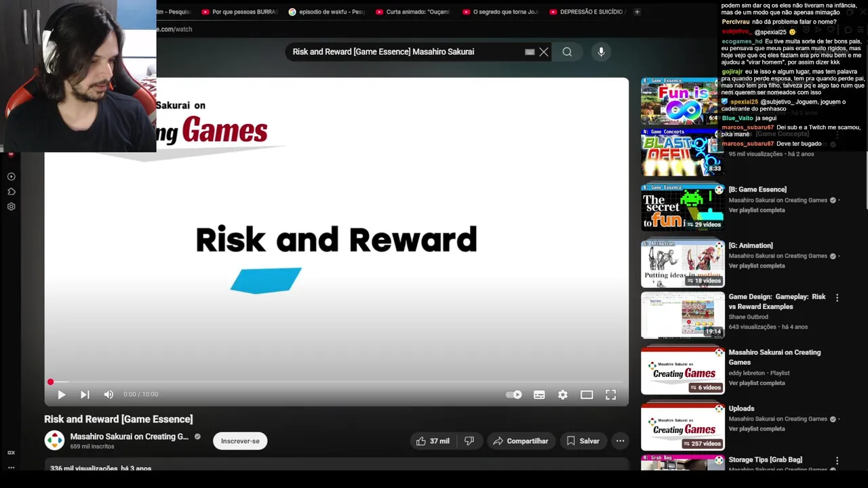The width and height of the screenshot is (868, 488).
Task: Click the Compartilhar share button
Action: tap(521, 441)
